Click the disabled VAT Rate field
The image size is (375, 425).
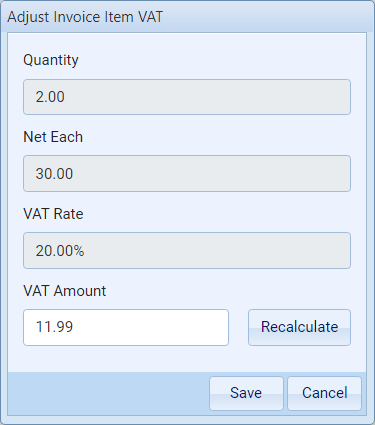[x=187, y=250]
